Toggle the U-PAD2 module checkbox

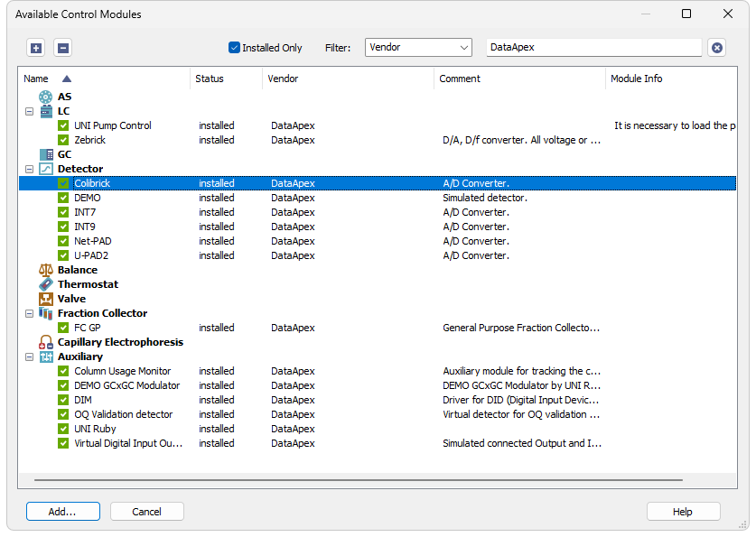pos(63,255)
